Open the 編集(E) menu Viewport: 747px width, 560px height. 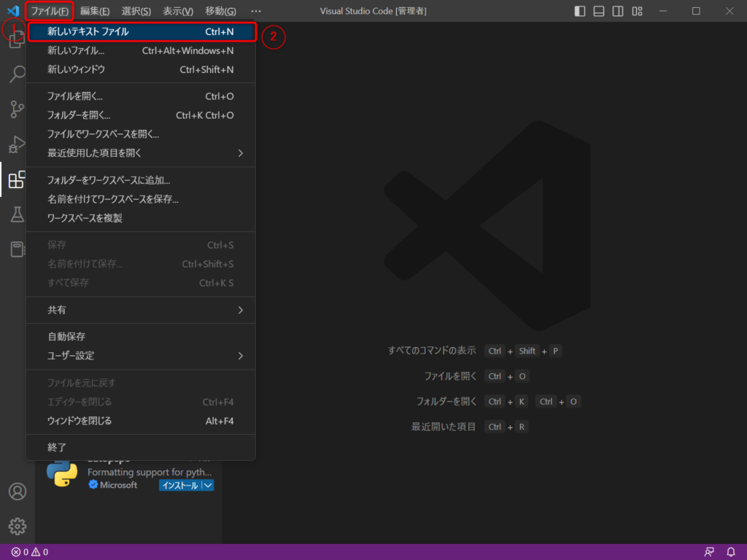95,11
